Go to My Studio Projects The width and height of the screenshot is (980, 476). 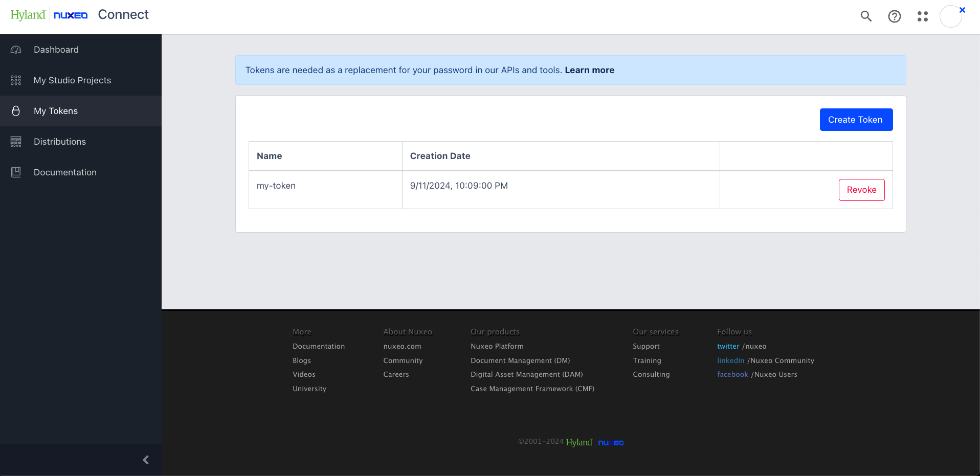(81, 80)
